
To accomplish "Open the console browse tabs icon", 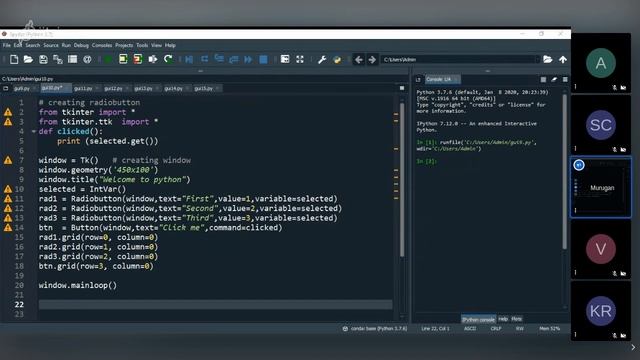I will tap(418, 80).
